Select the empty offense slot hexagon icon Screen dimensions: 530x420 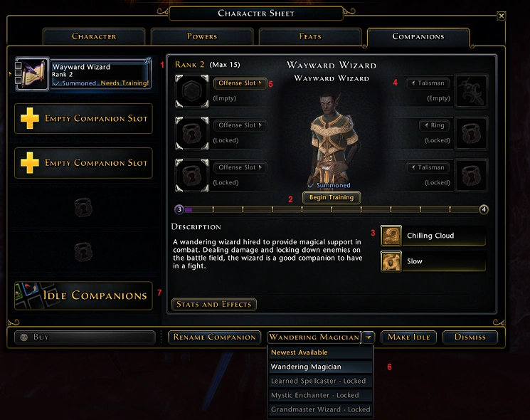click(x=191, y=91)
